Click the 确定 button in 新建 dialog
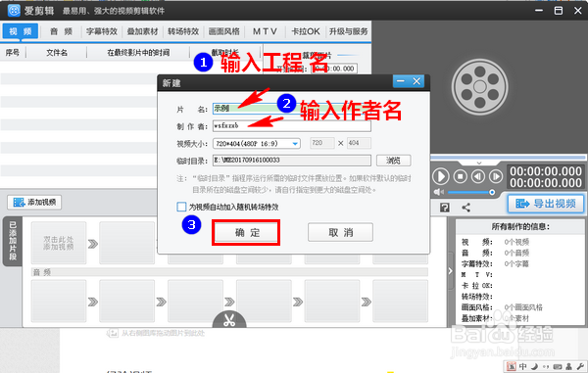 (247, 233)
